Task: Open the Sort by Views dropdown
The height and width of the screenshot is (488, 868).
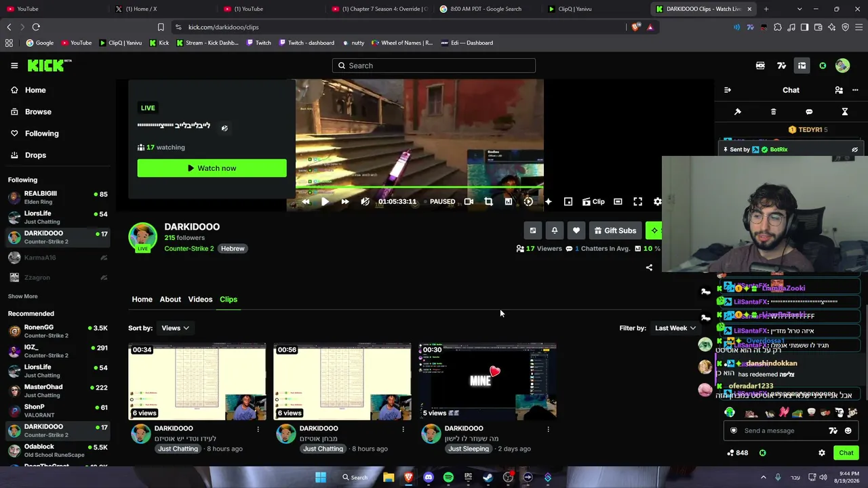Action: (x=175, y=328)
